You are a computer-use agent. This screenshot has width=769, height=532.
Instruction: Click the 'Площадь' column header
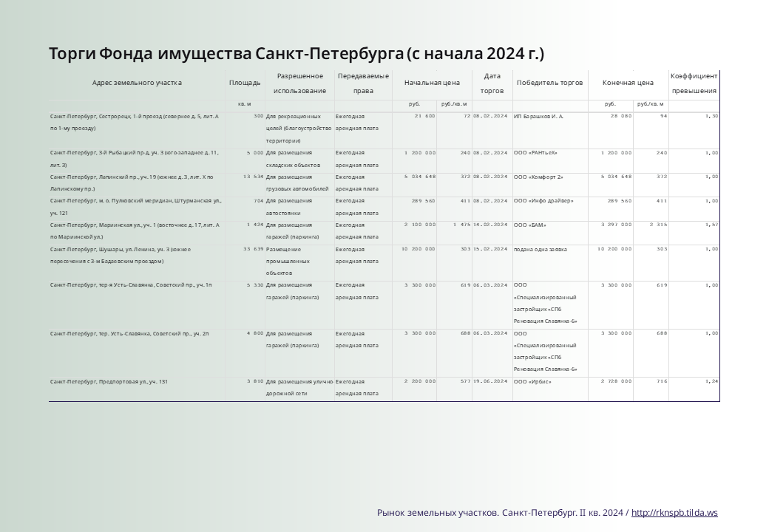[244, 83]
